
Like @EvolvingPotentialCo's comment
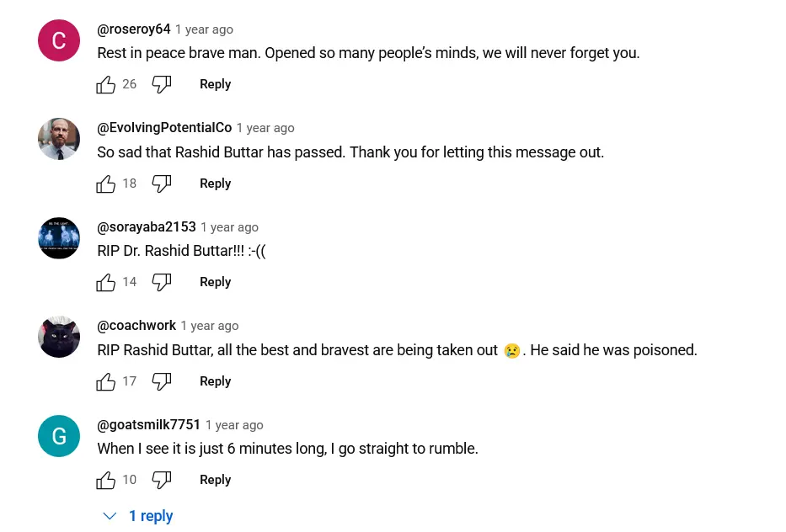(106, 184)
